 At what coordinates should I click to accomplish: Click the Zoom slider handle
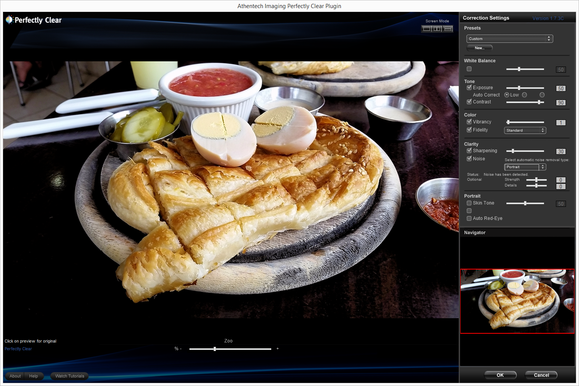click(x=215, y=349)
